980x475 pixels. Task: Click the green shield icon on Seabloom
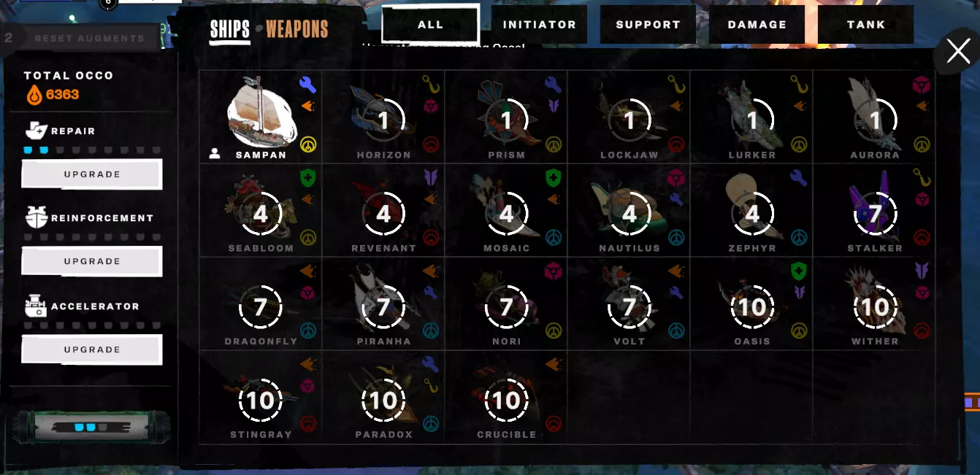307,178
